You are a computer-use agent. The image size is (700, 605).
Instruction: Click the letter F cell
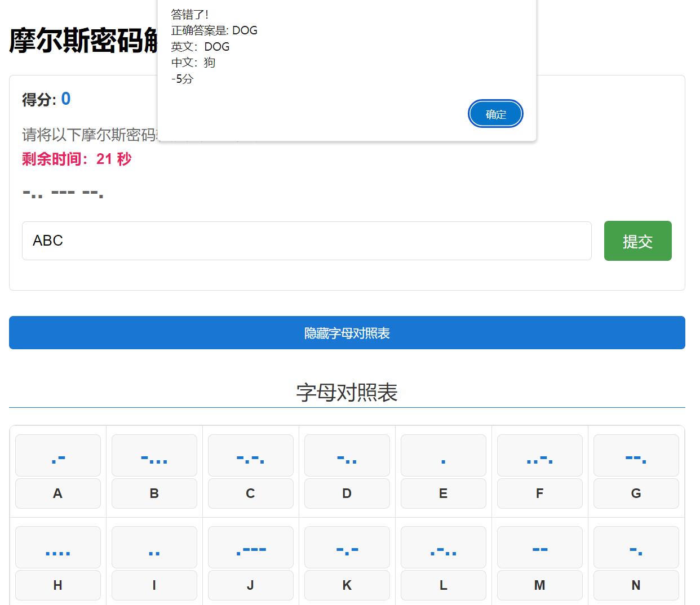[x=540, y=493]
